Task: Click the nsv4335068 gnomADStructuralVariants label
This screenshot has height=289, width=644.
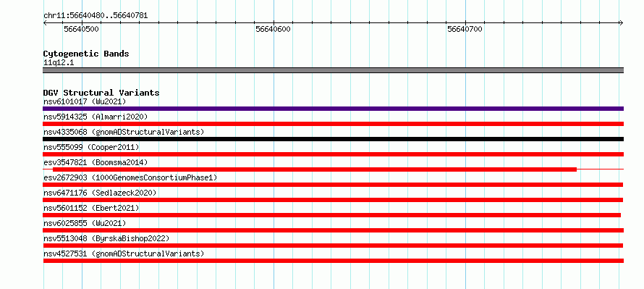Action: 124,132
